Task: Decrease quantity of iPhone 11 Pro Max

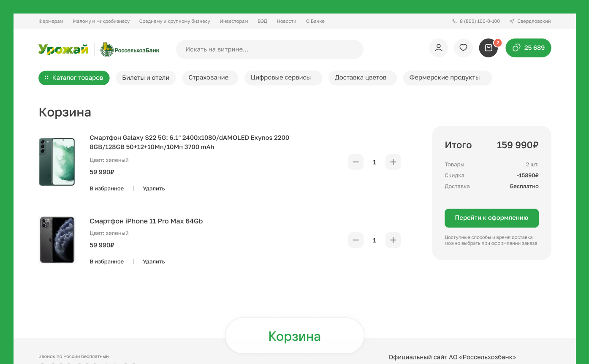Action: tap(356, 240)
